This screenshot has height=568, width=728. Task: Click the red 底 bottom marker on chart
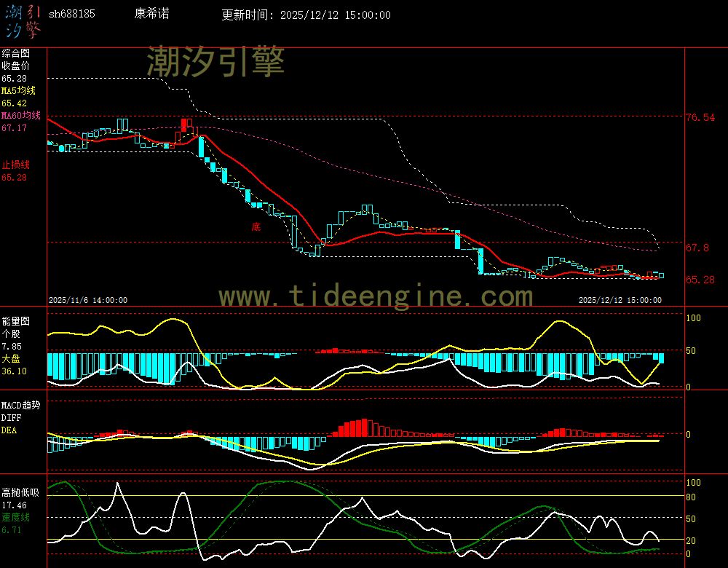tap(256, 226)
